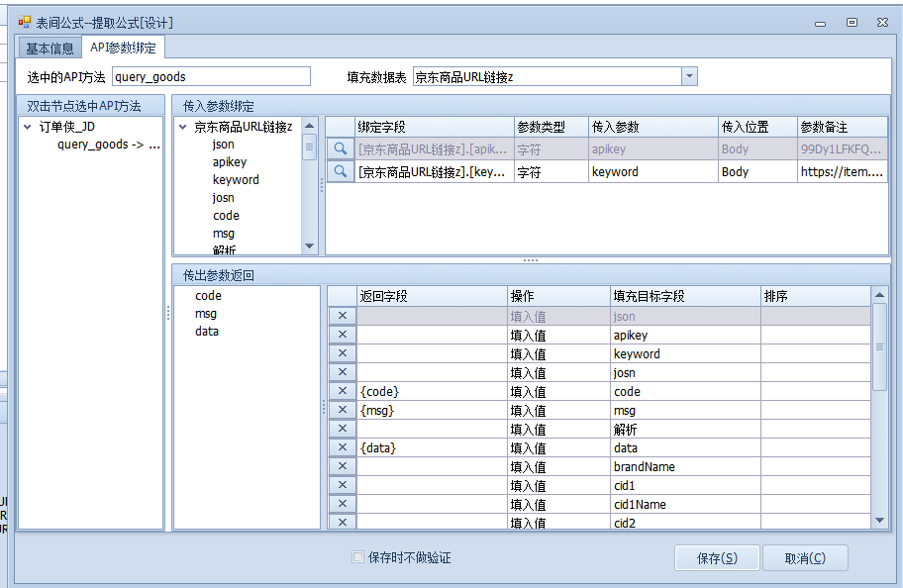
Task: Select the data node in output list
Action: [207, 332]
